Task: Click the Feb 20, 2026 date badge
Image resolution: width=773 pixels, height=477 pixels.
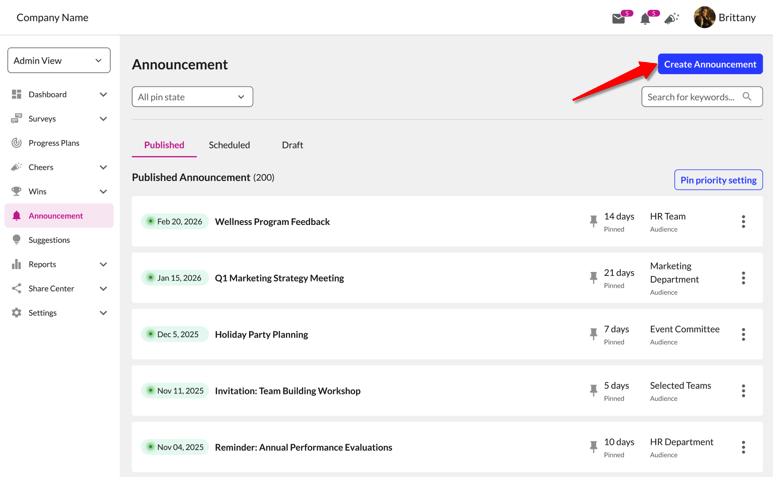Action: (x=175, y=221)
